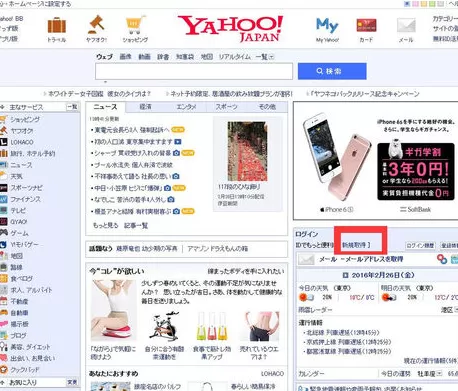This screenshot has width=458, height=391.
Task: Open the 記事一覧 link
Action: tap(136, 226)
